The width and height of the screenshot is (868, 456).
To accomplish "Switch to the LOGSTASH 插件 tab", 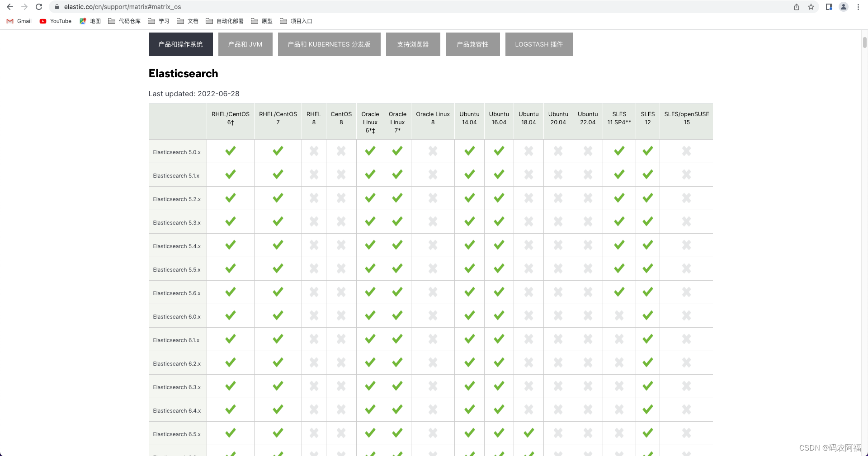I will tap(539, 44).
